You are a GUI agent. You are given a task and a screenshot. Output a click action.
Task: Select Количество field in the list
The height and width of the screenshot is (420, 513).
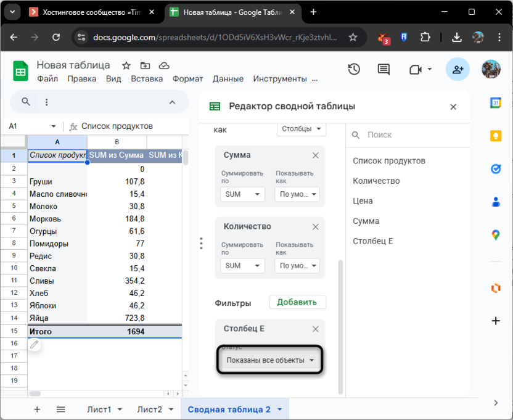pos(376,181)
